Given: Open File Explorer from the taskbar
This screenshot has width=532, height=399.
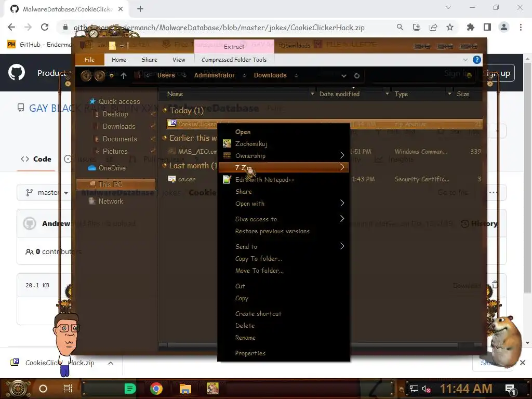Looking at the screenshot, I should coord(185,389).
